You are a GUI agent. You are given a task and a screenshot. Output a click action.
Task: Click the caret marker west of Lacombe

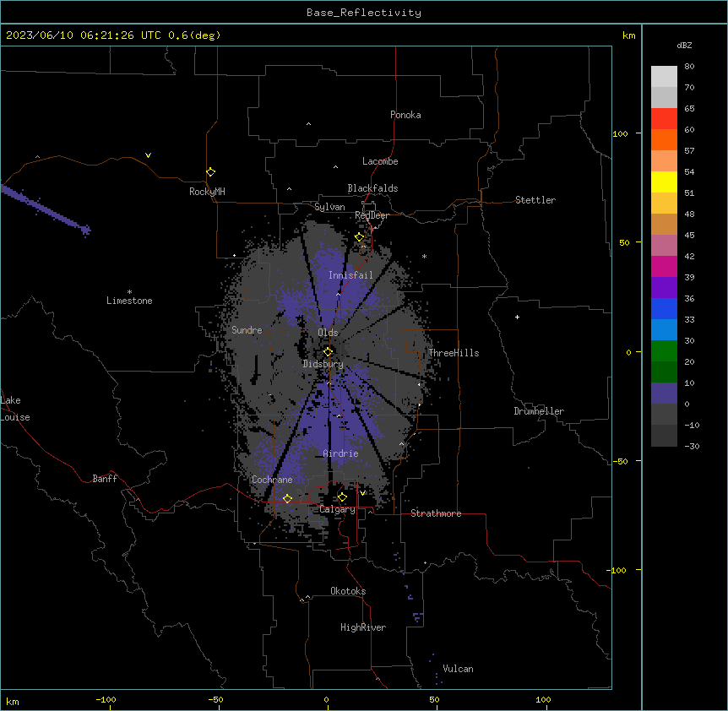click(x=335, y=166)
